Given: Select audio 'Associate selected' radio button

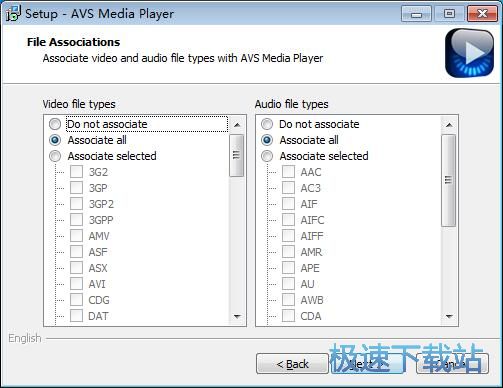Looking at the screenshot, I should pos(267,156).
